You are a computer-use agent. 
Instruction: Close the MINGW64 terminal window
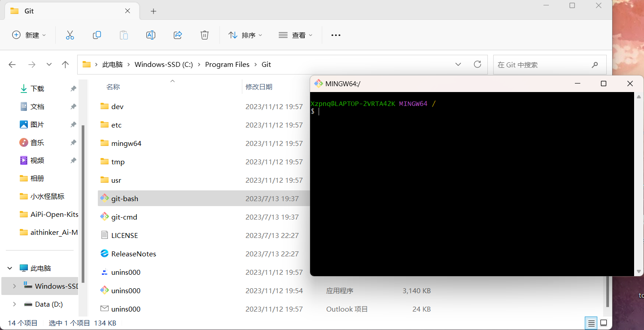[x=630, y=84]
